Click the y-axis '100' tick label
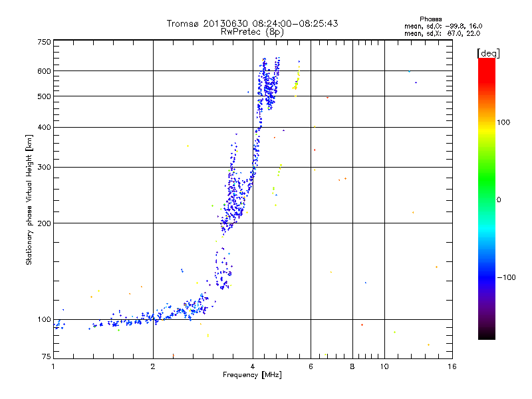 tap(44, 319)
